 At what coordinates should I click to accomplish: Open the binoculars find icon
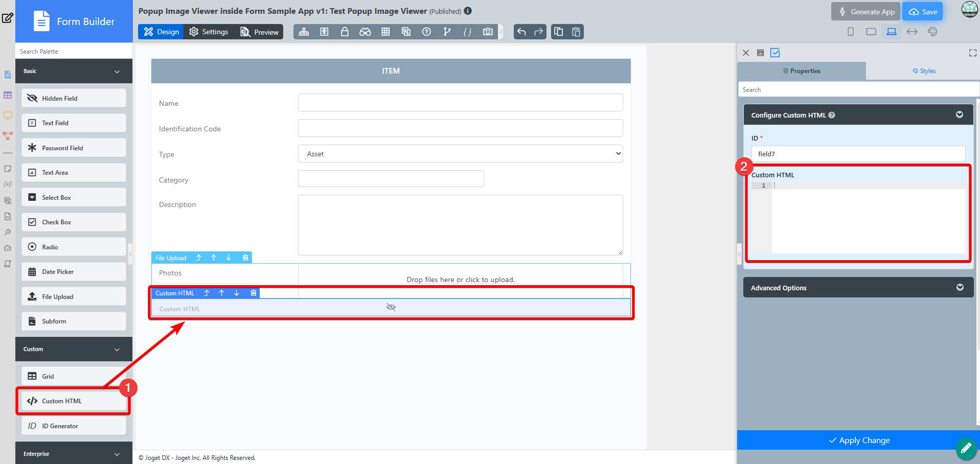[365, 32]
